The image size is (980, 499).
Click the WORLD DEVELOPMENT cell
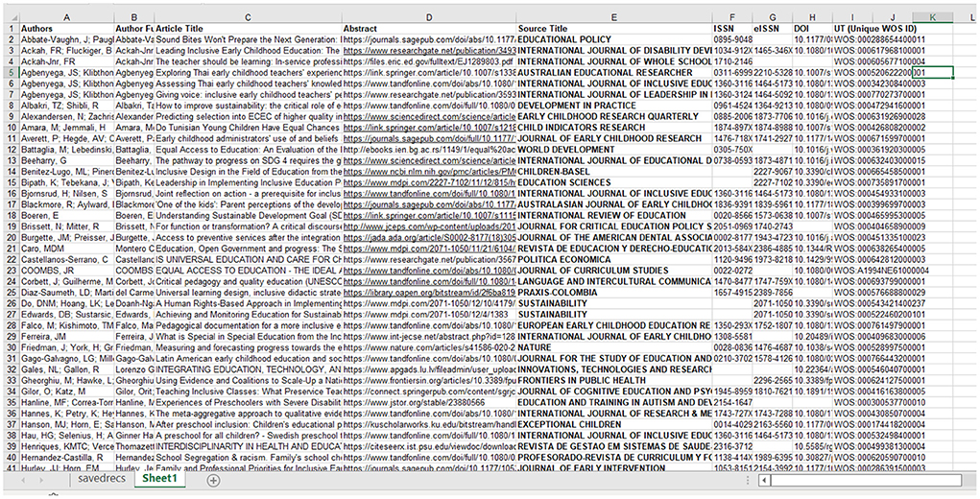tap(614, 150)
